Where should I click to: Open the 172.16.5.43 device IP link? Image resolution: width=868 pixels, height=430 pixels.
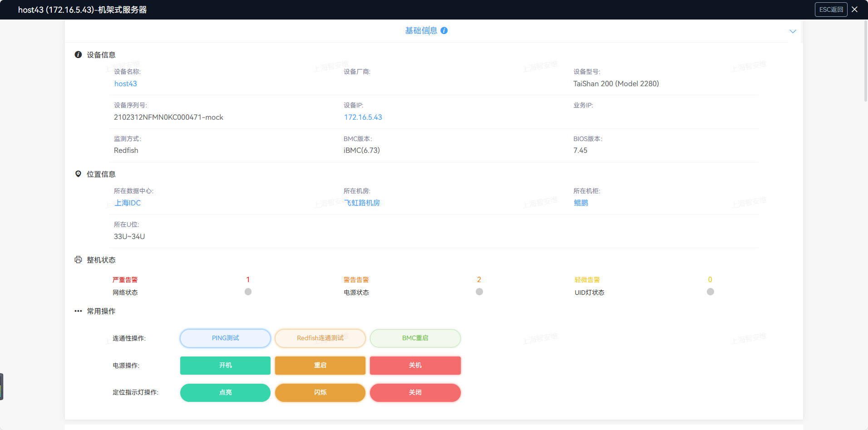(363, 117)
